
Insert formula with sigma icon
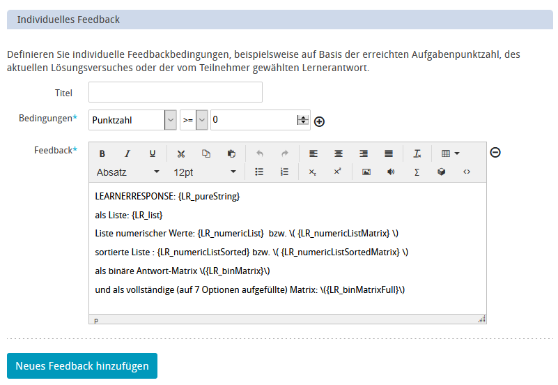tap(416, 172)
